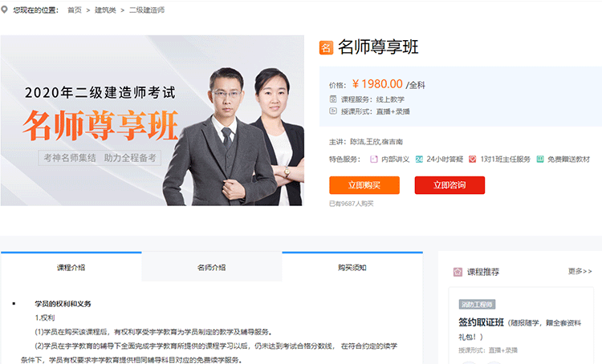
Task: Click the 1对1班主任服务 red icon
Action: tap(473, 160)
